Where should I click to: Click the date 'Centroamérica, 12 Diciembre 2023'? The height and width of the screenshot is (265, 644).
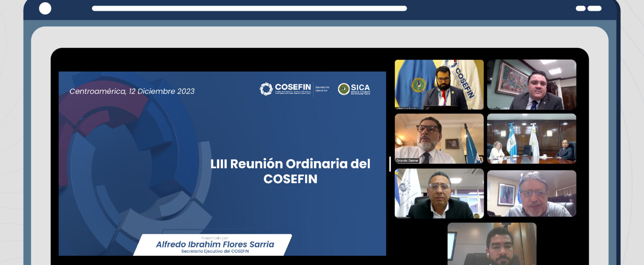[132, 91]
